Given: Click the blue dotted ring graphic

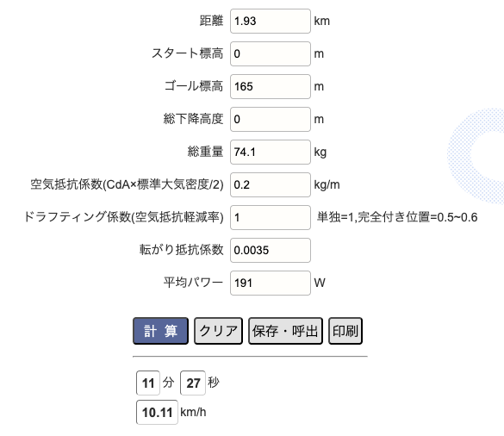Looking at the screenshot, I should (x=476, y=156).
